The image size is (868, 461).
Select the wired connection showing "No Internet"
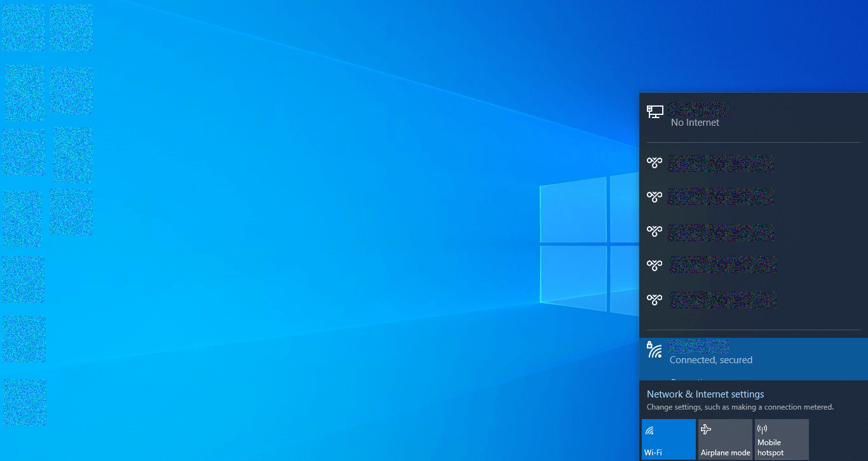pos(754,116)
